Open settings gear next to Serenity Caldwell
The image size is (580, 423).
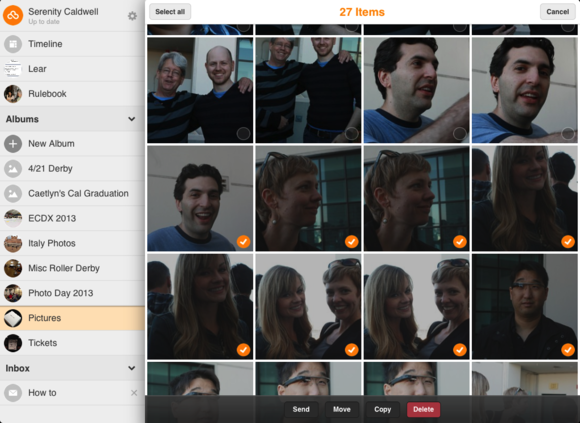(x=132, y=16)
